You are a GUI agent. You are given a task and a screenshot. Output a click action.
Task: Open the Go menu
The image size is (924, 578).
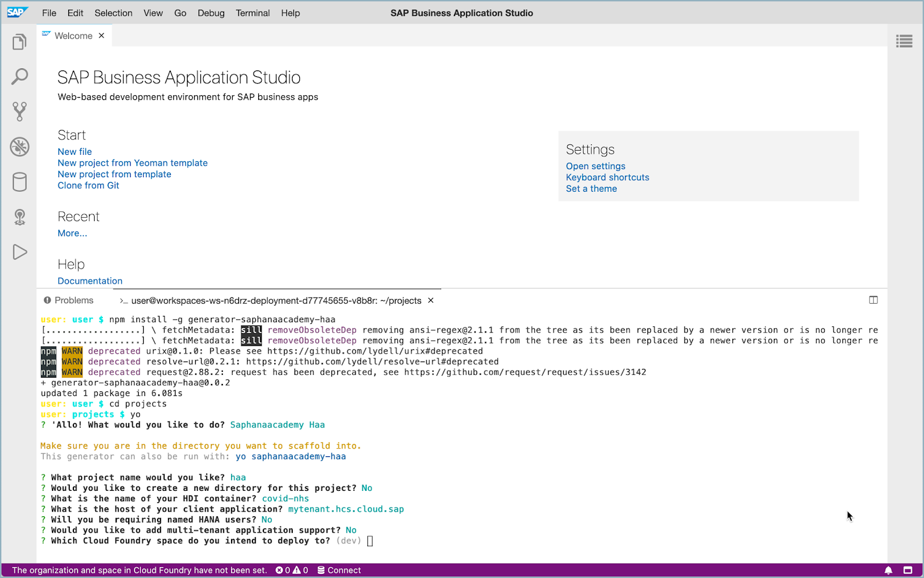(180, 13)
